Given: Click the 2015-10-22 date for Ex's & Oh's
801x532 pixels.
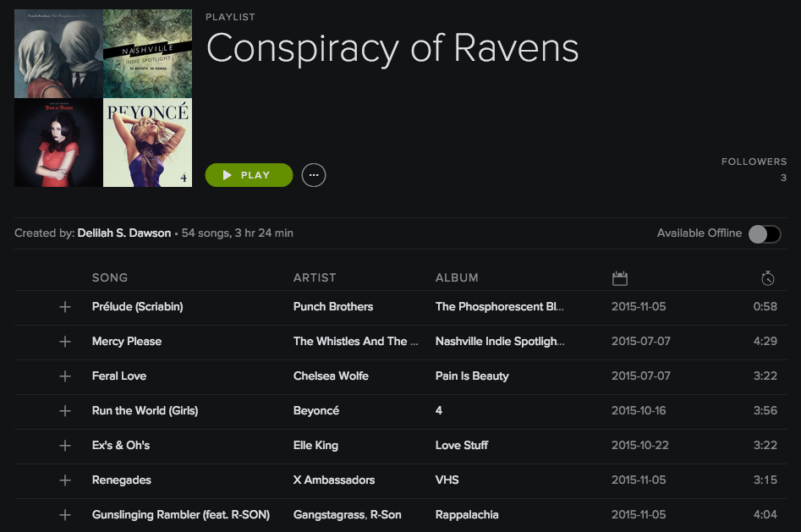Looking at the screenshot, I should click(x=640, y=446).
